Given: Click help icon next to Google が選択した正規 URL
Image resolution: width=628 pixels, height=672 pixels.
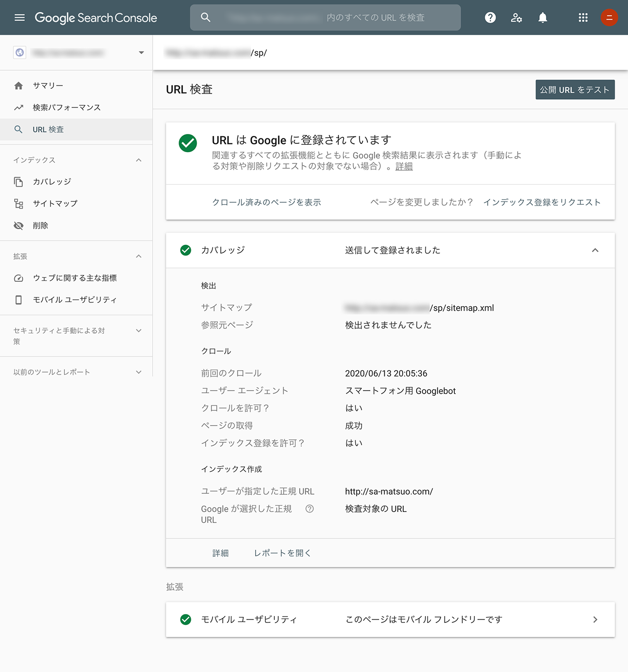Looking at the screenshot, I should coord(310,509).
